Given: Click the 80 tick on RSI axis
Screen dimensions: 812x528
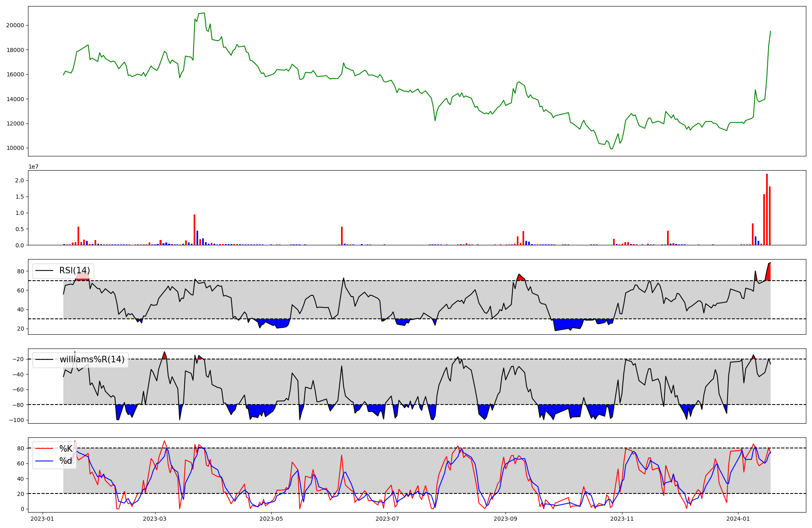Looking at the screenshot, I should 20,271.
